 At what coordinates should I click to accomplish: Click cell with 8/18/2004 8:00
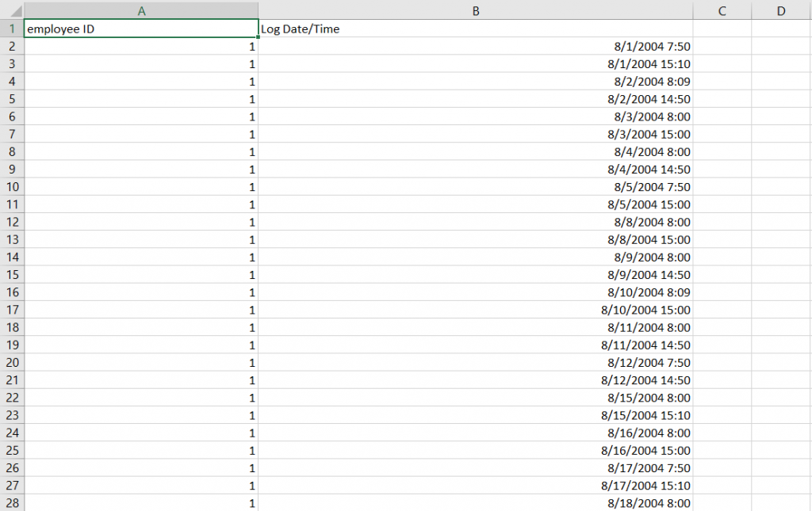pos(476,503)
